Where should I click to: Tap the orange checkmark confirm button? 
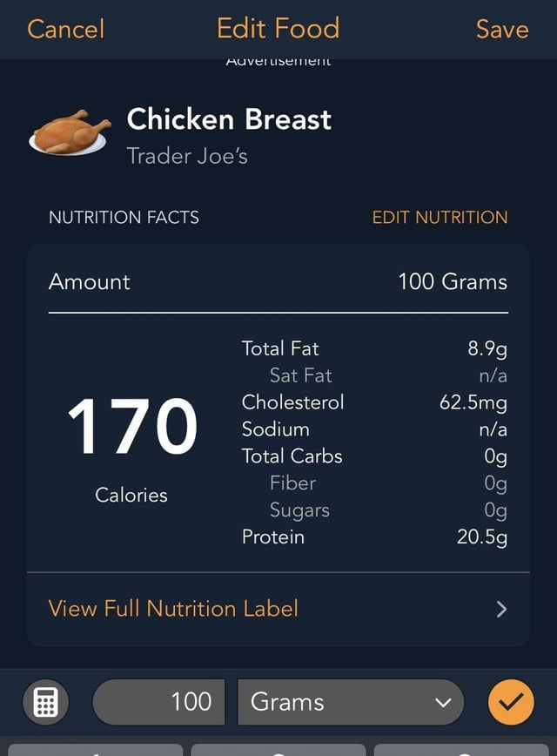coord(511,702)
